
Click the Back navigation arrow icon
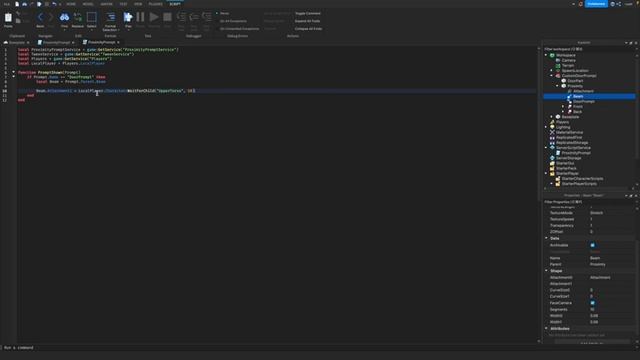[x=40, y=17]
